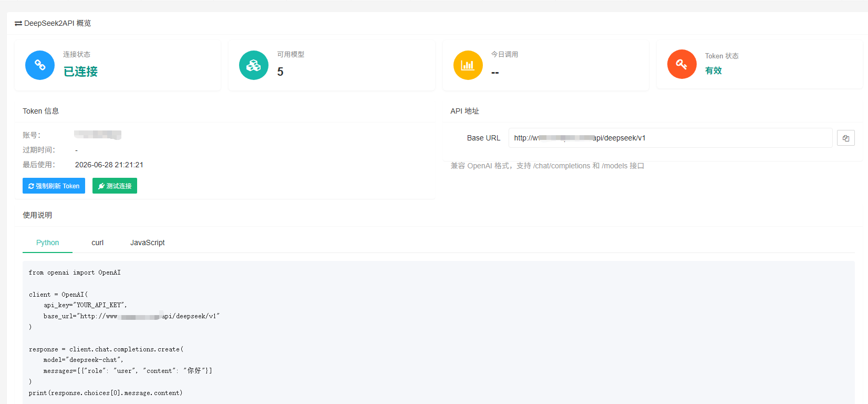Click the base_url code line

(131, 316)
